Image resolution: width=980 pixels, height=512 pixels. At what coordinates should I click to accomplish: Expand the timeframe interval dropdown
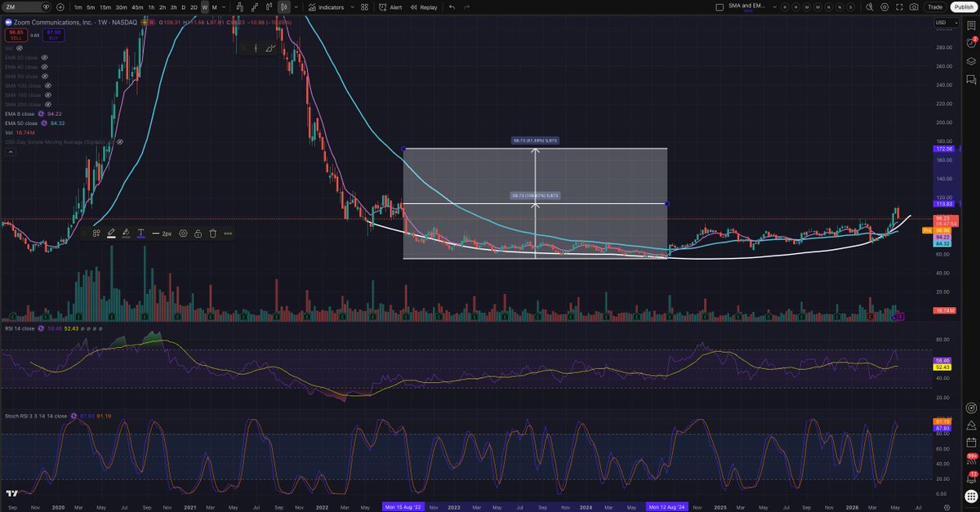pos(223,7)
